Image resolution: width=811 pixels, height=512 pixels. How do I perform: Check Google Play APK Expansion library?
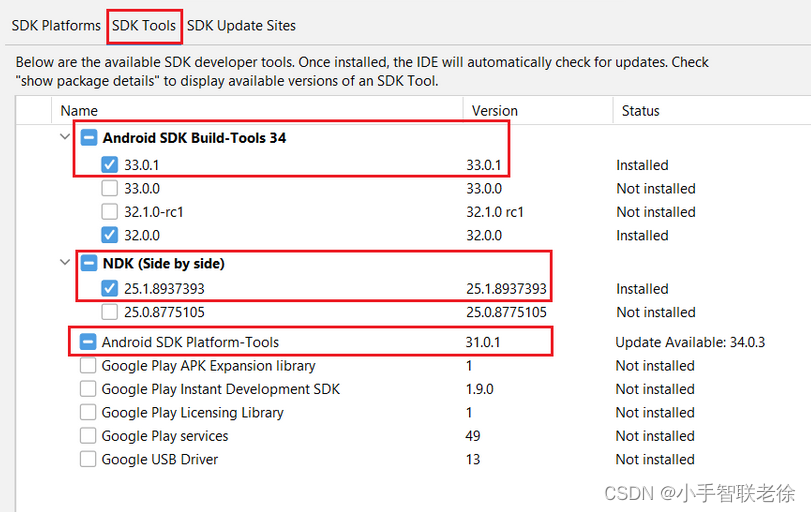pos(88,366)
